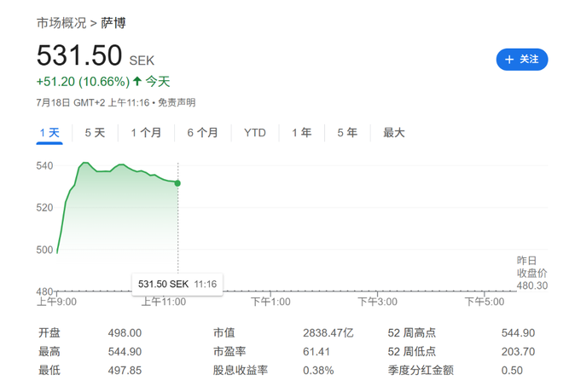Image resolution: width=563 pixels, height=392 pixels.
Task: Click the plus icon on 关注 button
Action: tap(509, 59)
